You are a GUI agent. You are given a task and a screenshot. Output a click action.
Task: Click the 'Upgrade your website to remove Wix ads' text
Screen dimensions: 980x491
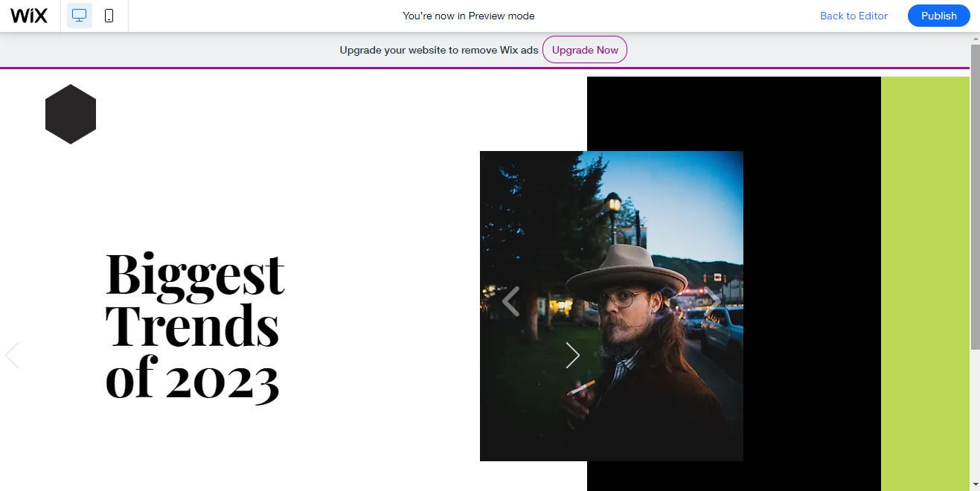coord(439,50)
